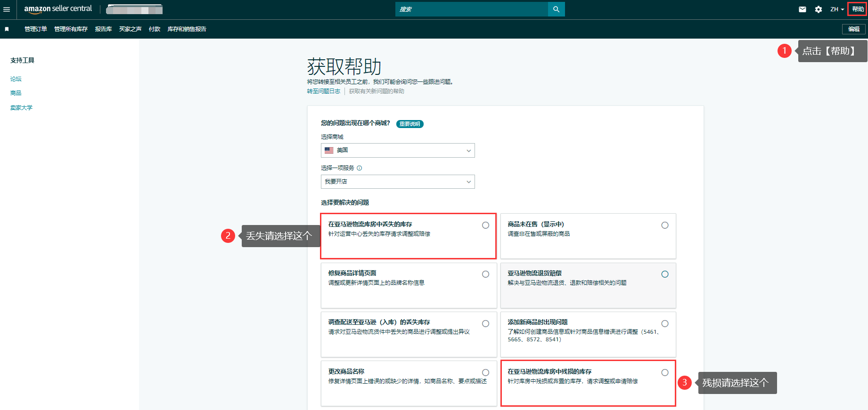
Task: Click the 支持工具 sidebar heading
Action: 23,60
